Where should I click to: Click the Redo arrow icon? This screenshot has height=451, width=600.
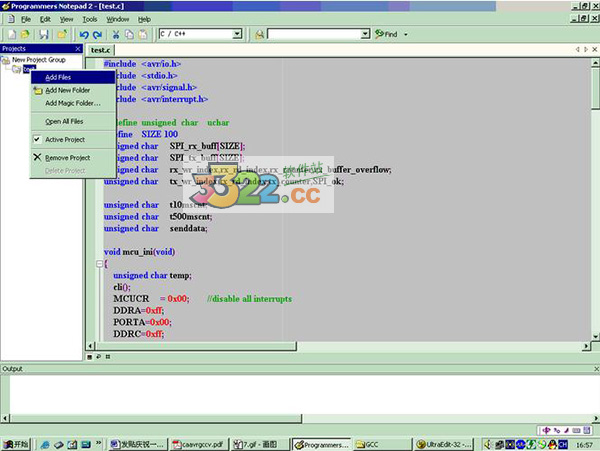pos(98,34)
